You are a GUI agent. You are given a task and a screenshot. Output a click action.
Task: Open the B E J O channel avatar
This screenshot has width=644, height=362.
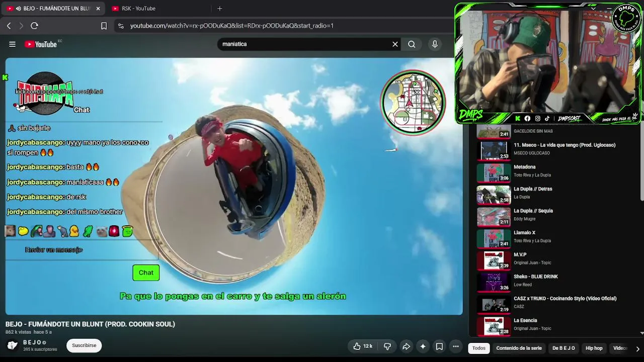(13, 345)
